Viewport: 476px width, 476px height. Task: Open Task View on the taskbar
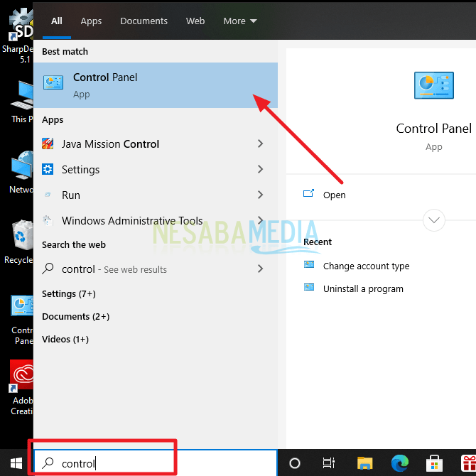[x=329, y=463]
